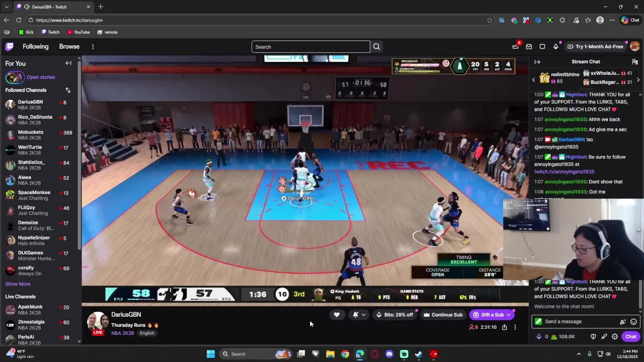Select SpaceMonkee channel in sidebar

coord(39,195)
